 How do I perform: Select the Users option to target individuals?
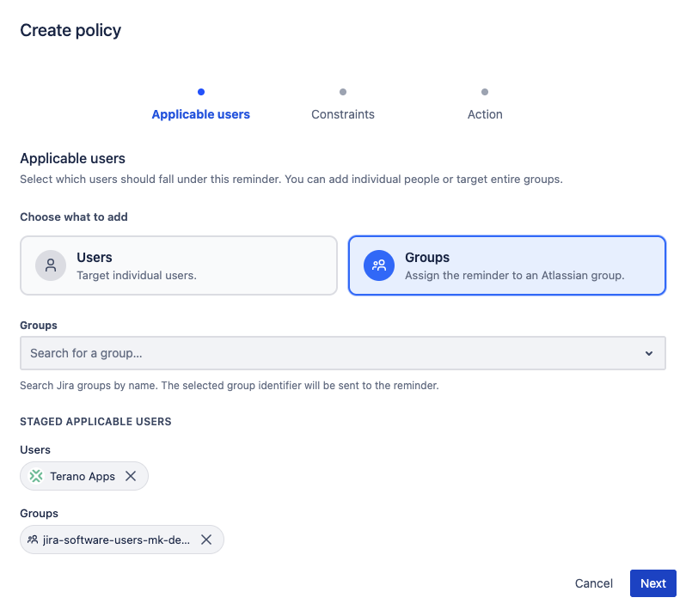point(178,265)
